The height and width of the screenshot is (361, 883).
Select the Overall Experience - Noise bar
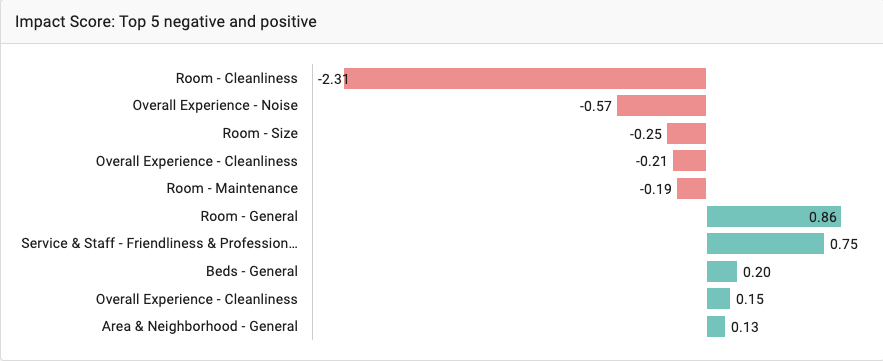pos(662,106)
